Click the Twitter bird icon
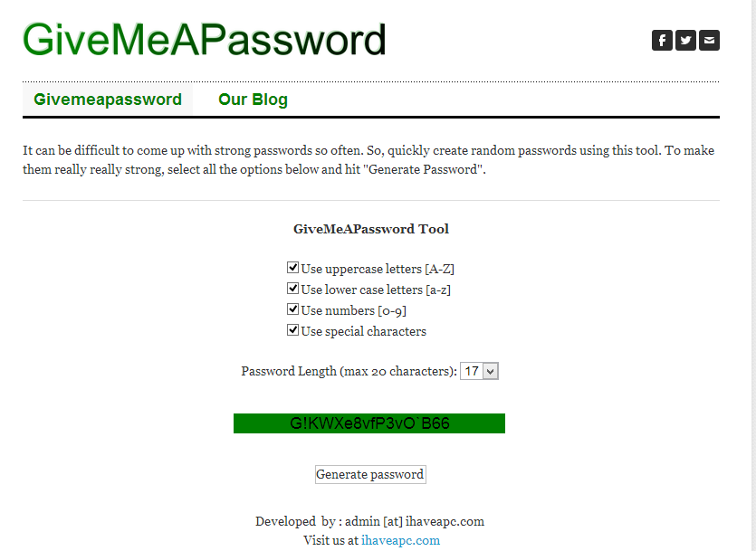The width and height of the screenshot is (756, 551). coord(685,40)
